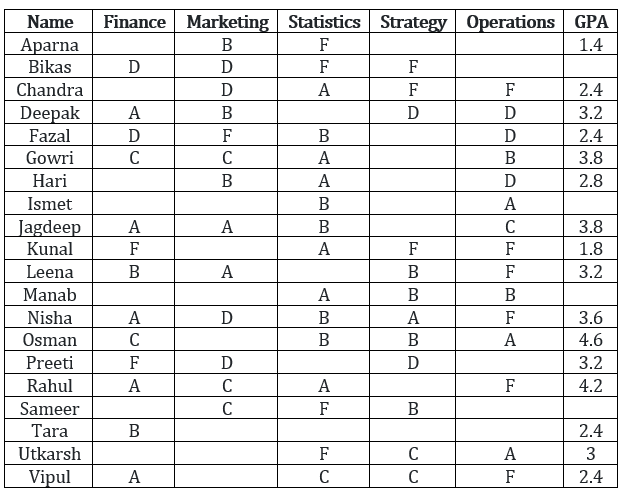Select Ismet's Operations grade A
The width and height of the screenshot is (623, 491).
coord(510,203)
